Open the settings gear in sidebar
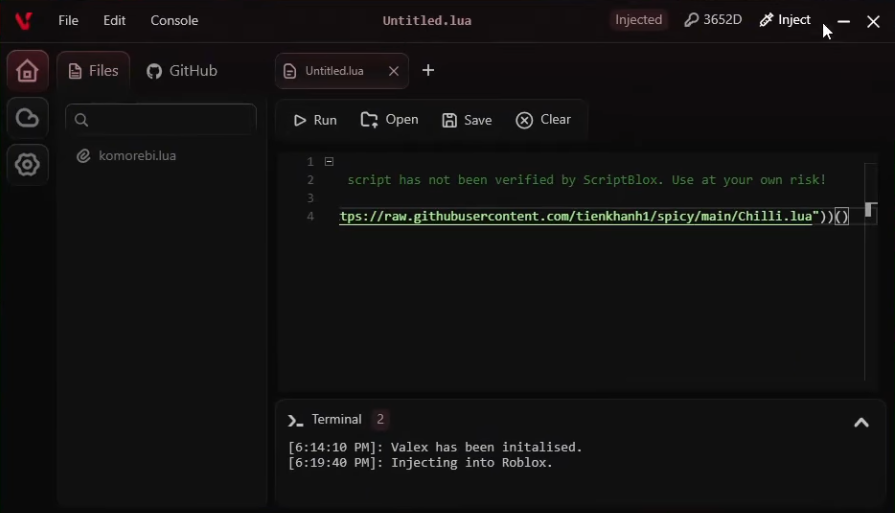 [x=27, y=165]
